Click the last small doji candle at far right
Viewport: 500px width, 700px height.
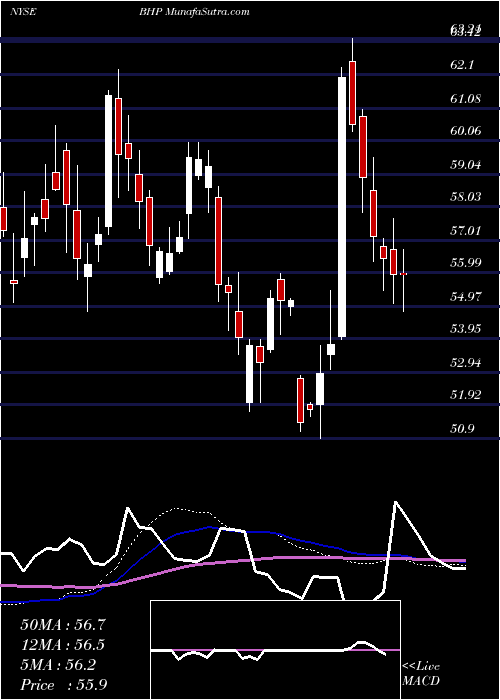[x=404, y=274]
